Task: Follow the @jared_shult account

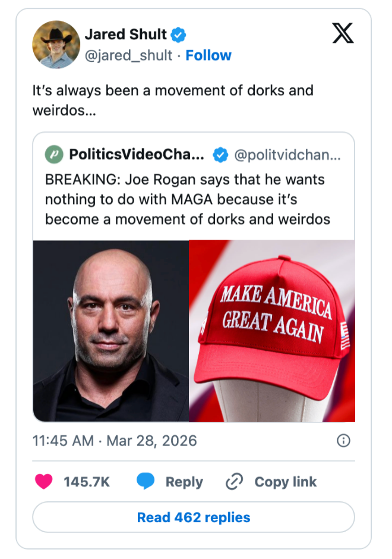Action: (208, 55)
